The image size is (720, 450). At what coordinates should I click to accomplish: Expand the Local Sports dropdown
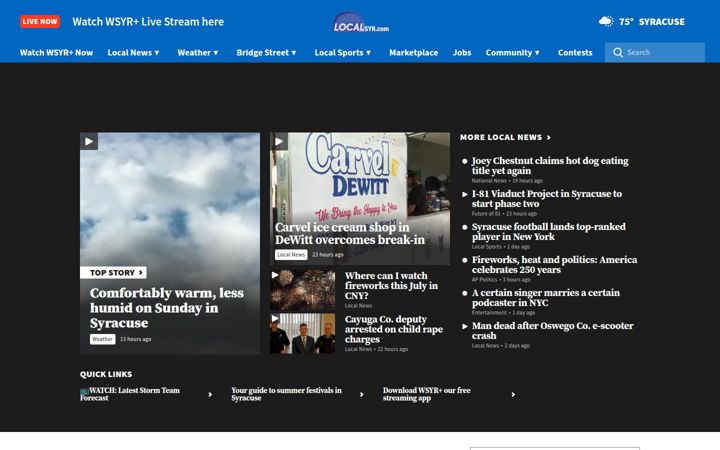343,52
